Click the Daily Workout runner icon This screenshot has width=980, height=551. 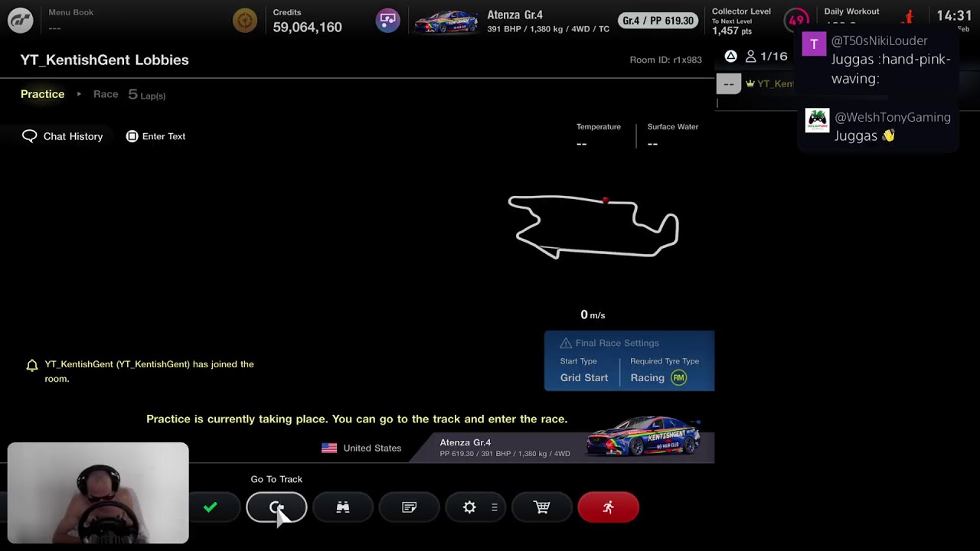[x=909, y=17]
